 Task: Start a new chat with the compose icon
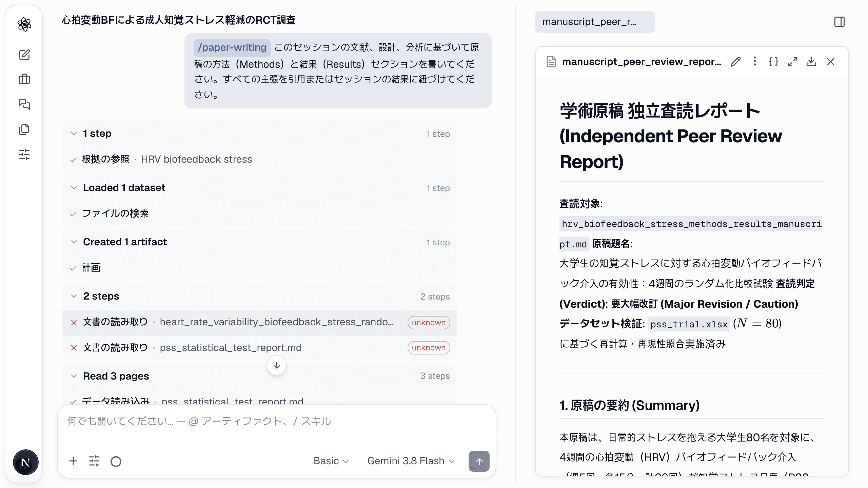(x=24, y=55)
